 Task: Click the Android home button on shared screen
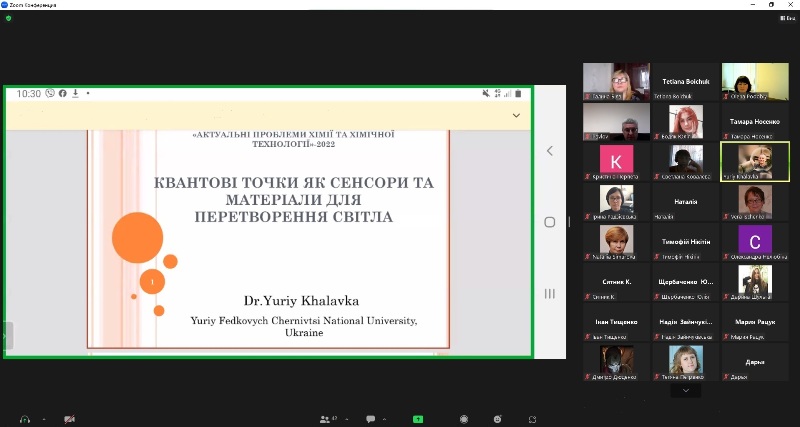(x=549, y=222)
